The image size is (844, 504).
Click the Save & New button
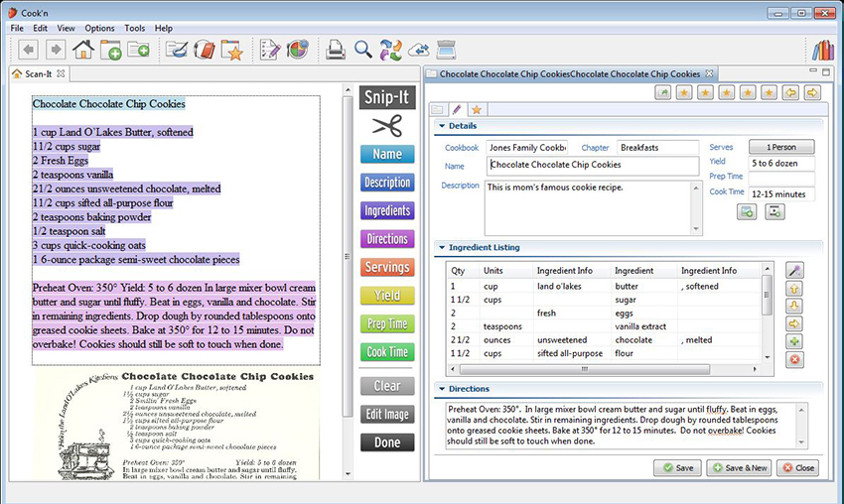740,468
